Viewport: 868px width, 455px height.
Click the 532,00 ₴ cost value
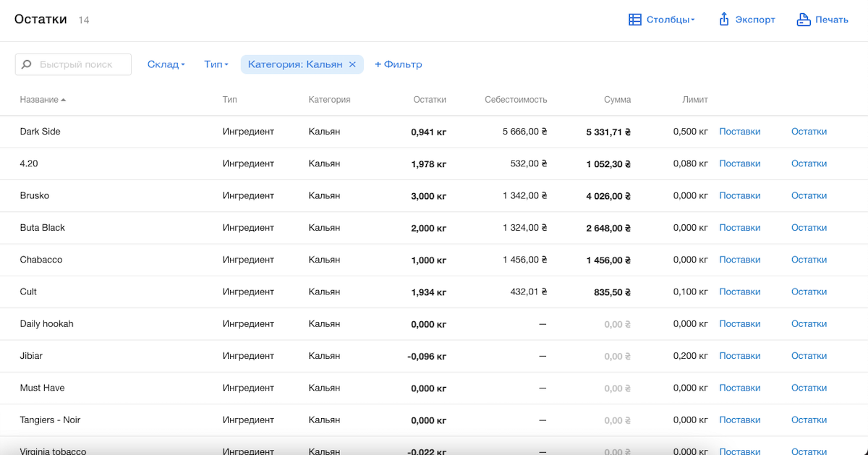click(x=529, y=163)
